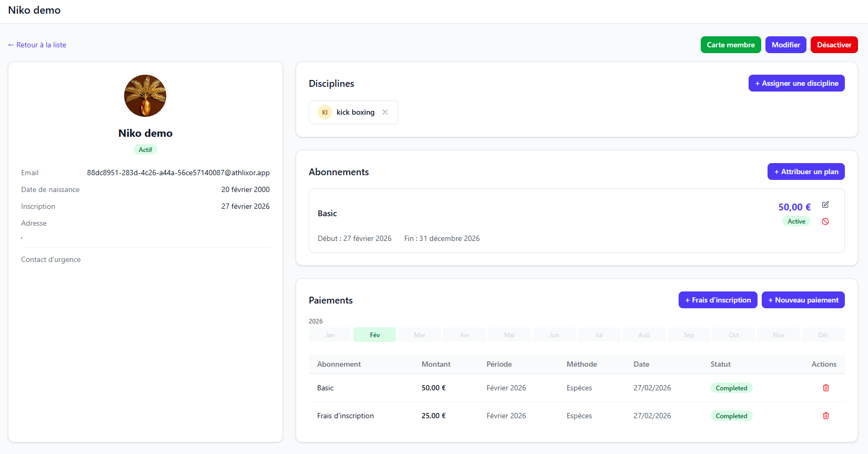Click Attribuer un plan button
This screenshot has height=454, width=868.
click(806, 171)
